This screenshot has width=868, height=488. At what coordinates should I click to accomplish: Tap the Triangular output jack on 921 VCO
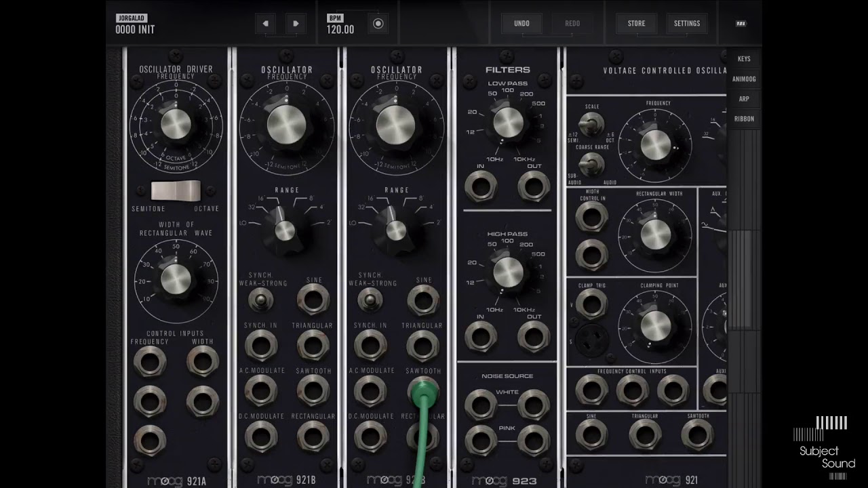click(645, 434)
